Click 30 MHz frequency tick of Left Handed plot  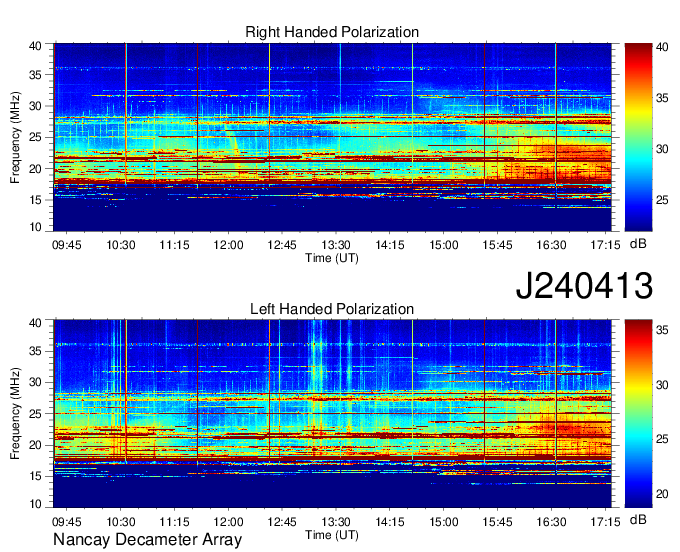35,382
